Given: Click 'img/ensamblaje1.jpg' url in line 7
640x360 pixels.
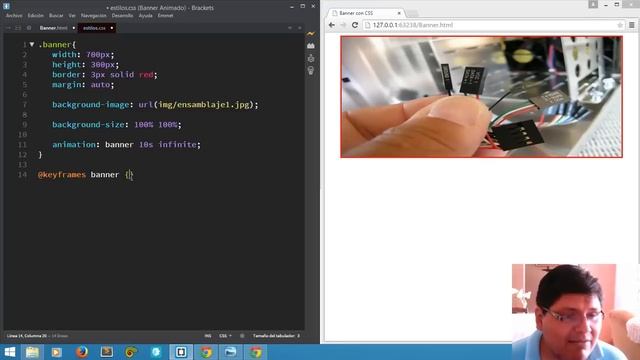Looking at the screenshot, I should (x=204, y=104).
